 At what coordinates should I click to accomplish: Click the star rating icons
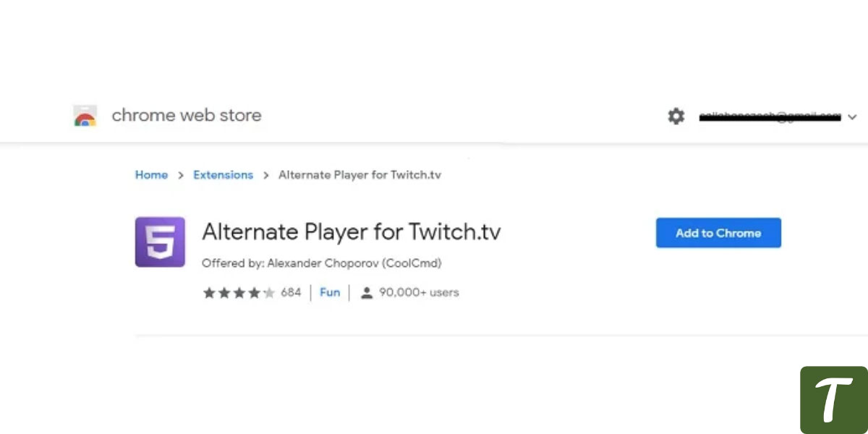tap(239, 293)
